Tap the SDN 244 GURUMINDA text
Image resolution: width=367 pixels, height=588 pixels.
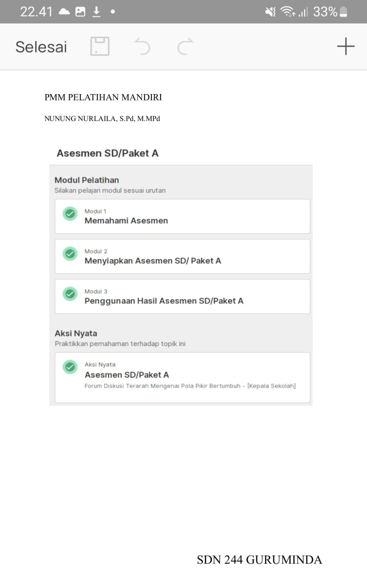pos(259,560)
